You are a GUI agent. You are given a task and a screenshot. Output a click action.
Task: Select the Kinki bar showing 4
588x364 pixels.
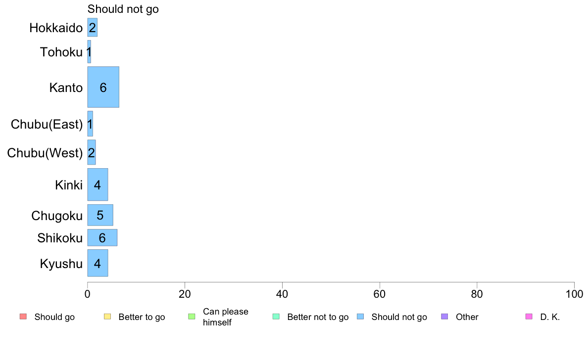[x=98, y=184]
